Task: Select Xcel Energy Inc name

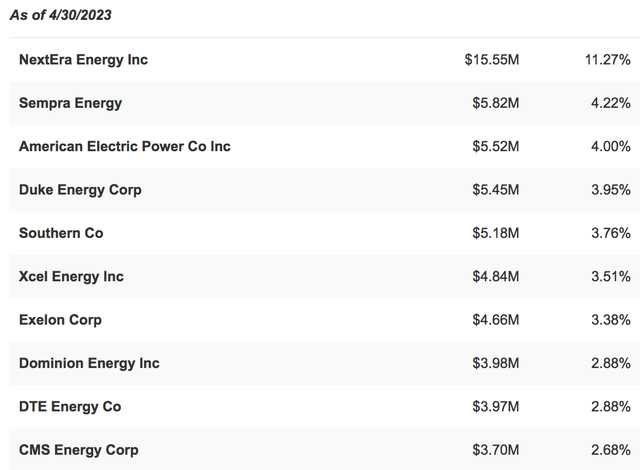Action: click(x=71, y=276)
